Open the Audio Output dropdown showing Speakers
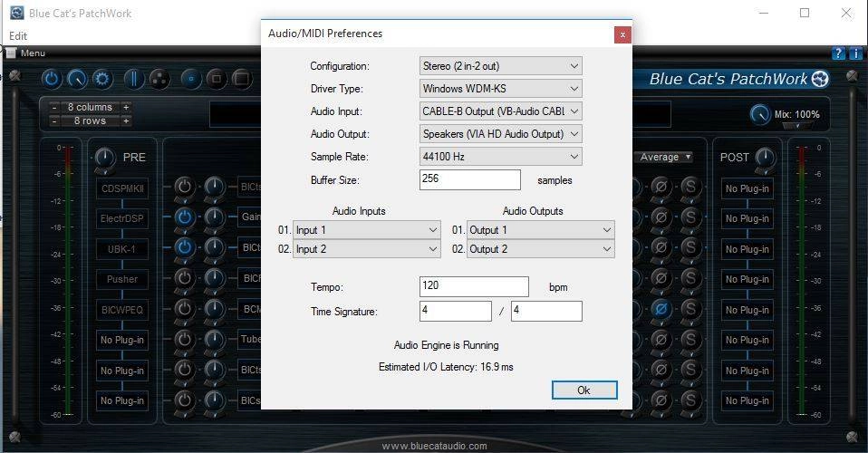Image resolution: width=868 pixels, height=453 pixels. [x=500, y=134]
